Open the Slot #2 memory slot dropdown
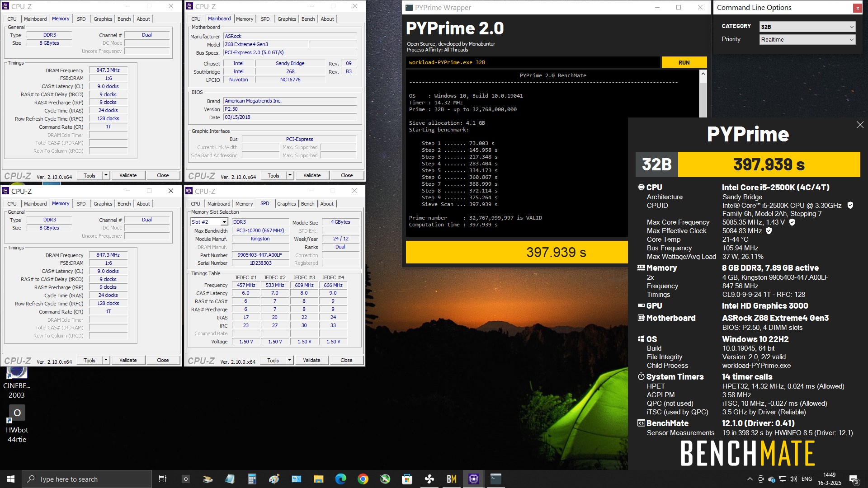This screenshot has width=868, height=488. point(209,222)
